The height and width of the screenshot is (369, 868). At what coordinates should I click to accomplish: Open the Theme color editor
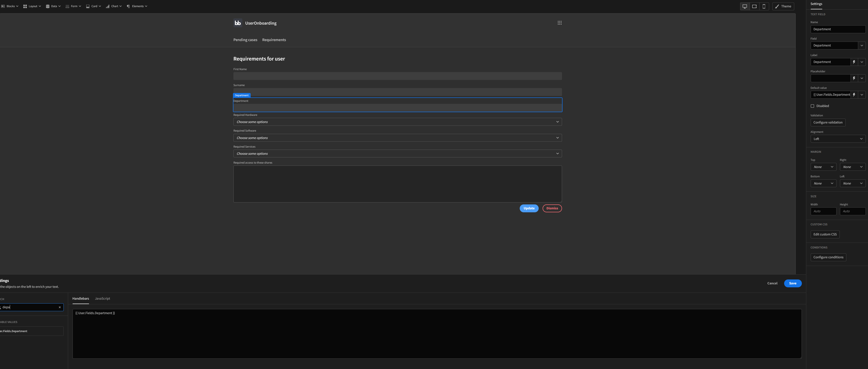pos(783,6)
